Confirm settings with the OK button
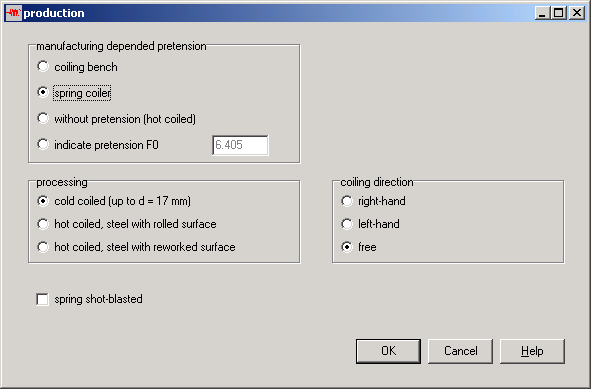This screenshot has height=389, width=591. [x=388, y=351]
